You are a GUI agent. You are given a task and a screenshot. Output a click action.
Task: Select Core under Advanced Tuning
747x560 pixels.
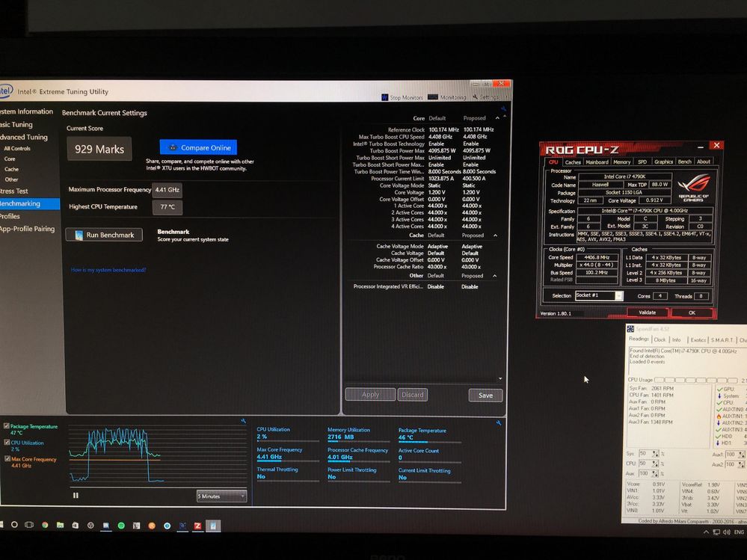[x=10, y=159]
